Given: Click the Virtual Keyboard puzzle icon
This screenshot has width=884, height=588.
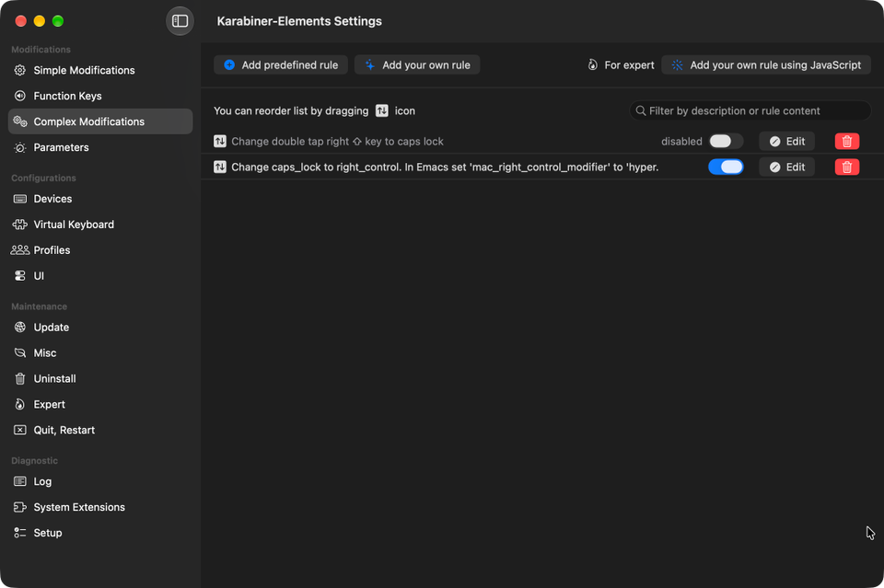Looking at the screenshot, I should (19, 225).
